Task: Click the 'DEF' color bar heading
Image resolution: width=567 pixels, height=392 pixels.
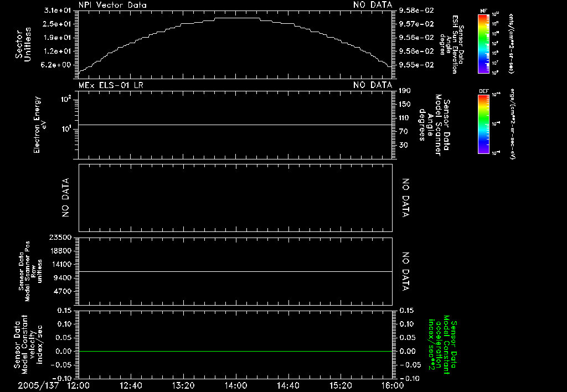Action: coord(483,91)
